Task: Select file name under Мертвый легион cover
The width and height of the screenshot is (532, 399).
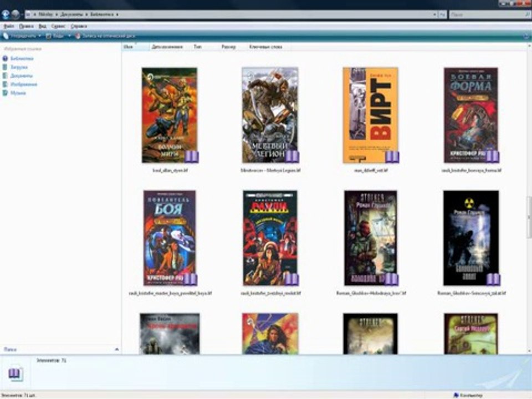Action: pyautogui.click(x=270, y=170)
